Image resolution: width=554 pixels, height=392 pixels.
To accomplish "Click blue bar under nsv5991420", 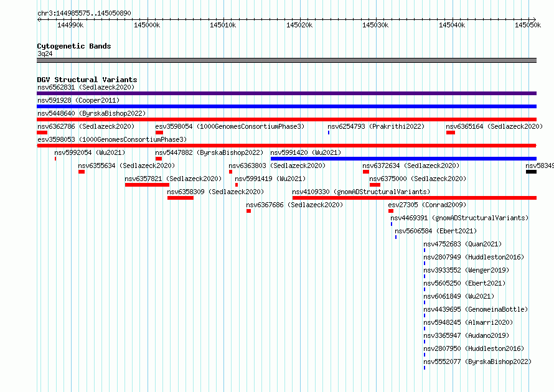I will (x=403, y=159).
